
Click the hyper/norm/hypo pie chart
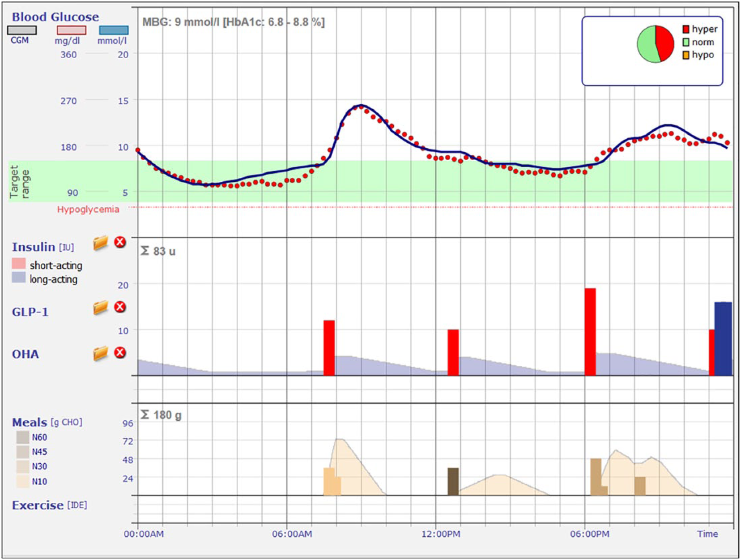click(656, 43)
